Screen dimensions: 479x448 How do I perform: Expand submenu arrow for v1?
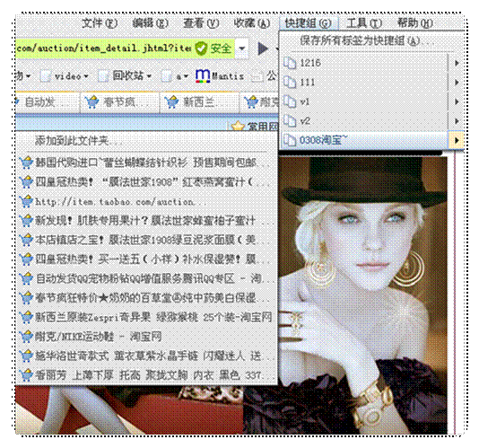tap(457, 101)
